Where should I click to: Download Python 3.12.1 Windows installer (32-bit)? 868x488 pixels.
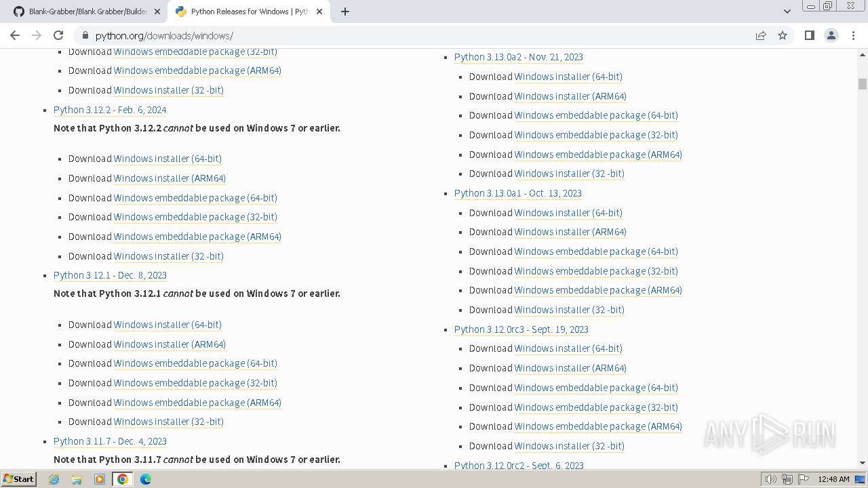pos(169,422)
